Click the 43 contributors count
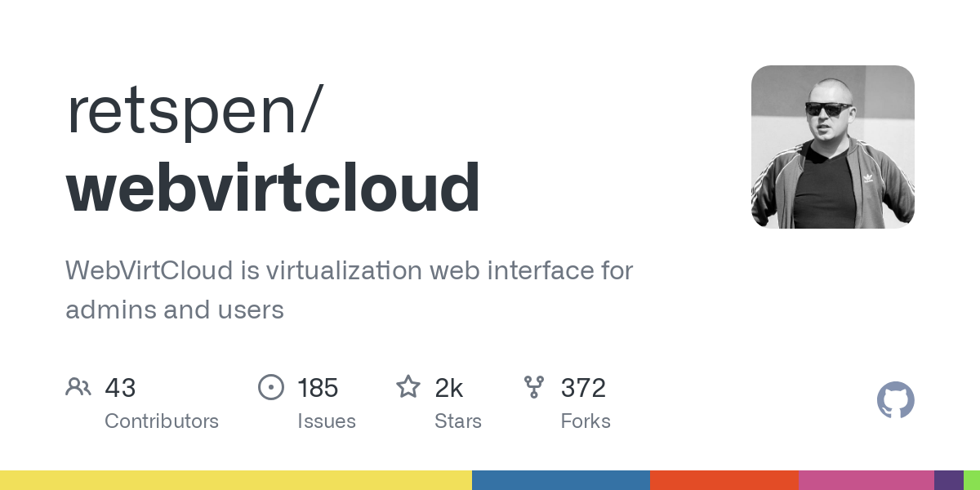 (x=120, y=388)
